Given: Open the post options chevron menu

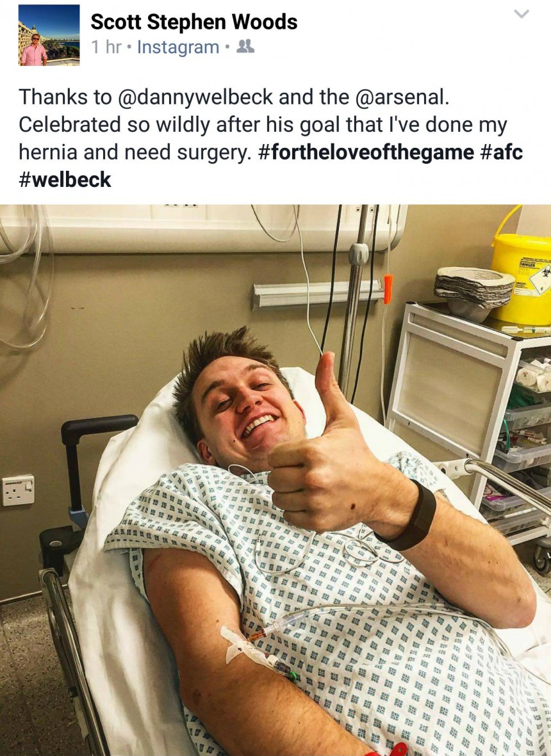Looking at the screenshot, I should pyautogui.click(x=522, y=14).
